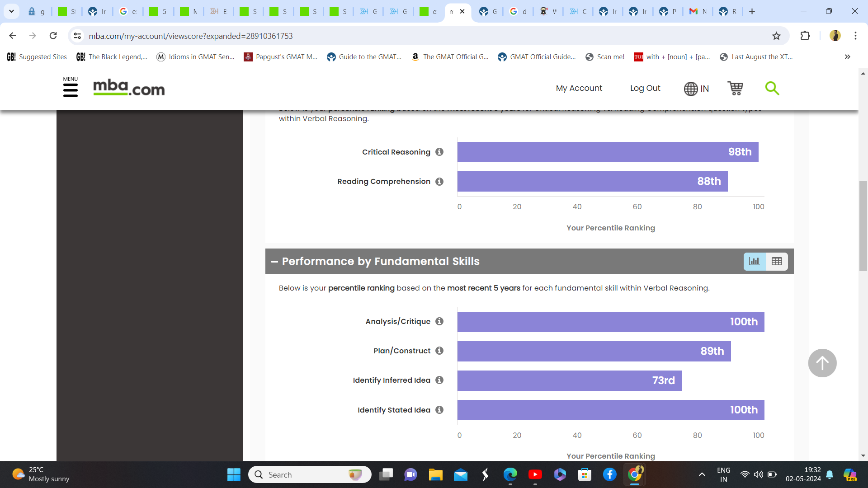Click the mba.com logo link

click(129, 88)
